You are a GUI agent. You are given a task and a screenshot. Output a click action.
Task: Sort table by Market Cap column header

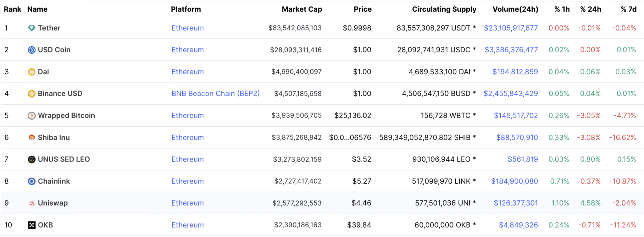302,9
